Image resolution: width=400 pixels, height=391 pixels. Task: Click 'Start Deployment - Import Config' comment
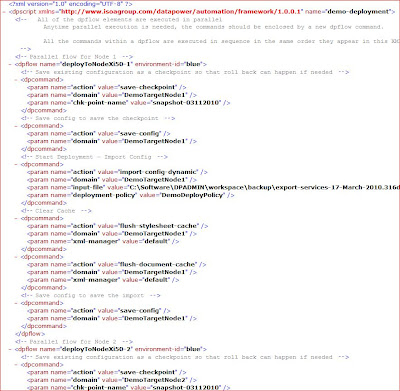[93, 157]
